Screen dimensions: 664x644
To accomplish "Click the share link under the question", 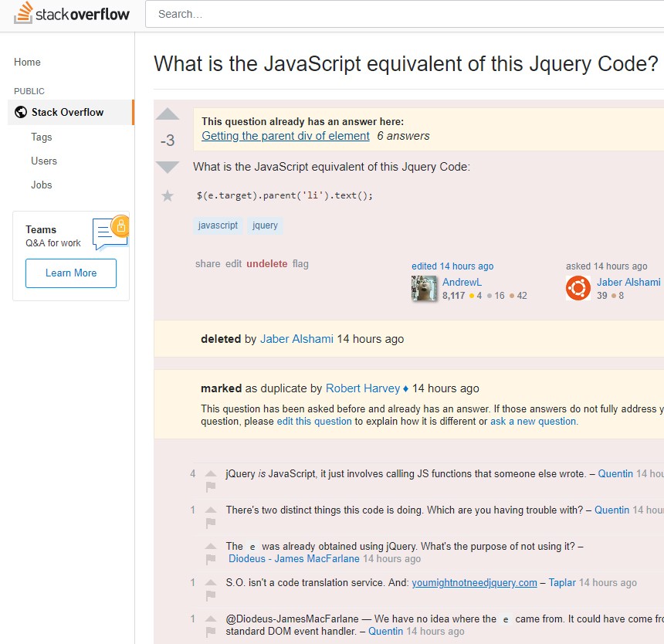I will pos(208,264).
